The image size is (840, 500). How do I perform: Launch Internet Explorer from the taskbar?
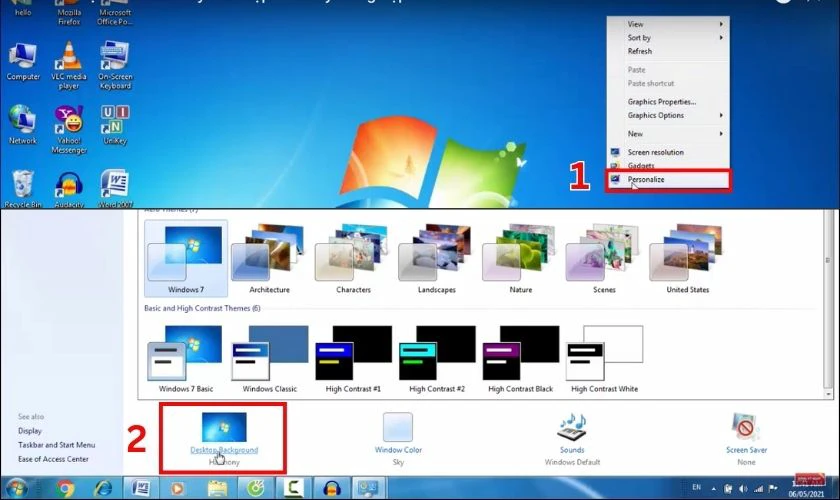(103, 488)
